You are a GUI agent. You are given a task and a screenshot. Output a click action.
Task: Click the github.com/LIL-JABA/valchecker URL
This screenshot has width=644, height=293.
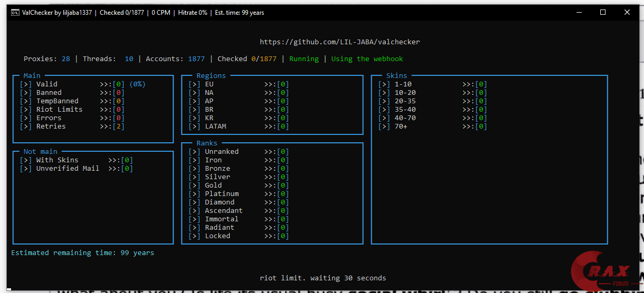[x=340, y=42]
